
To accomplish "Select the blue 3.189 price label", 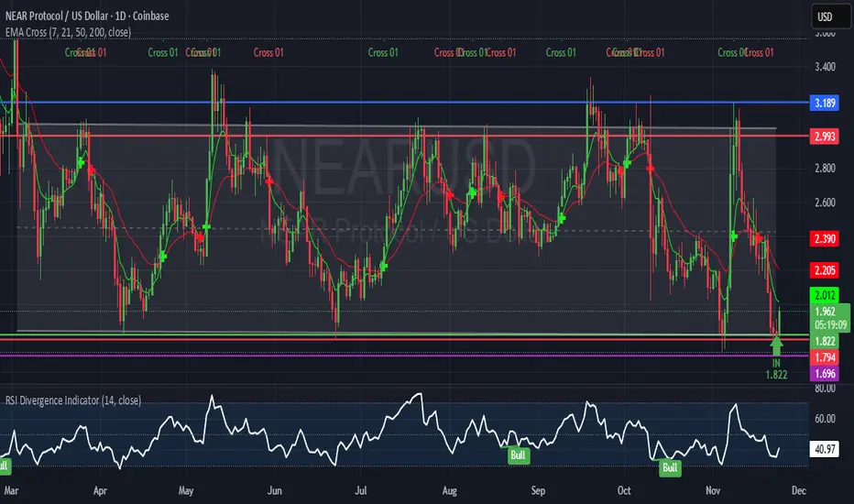I will click(824, 103).
